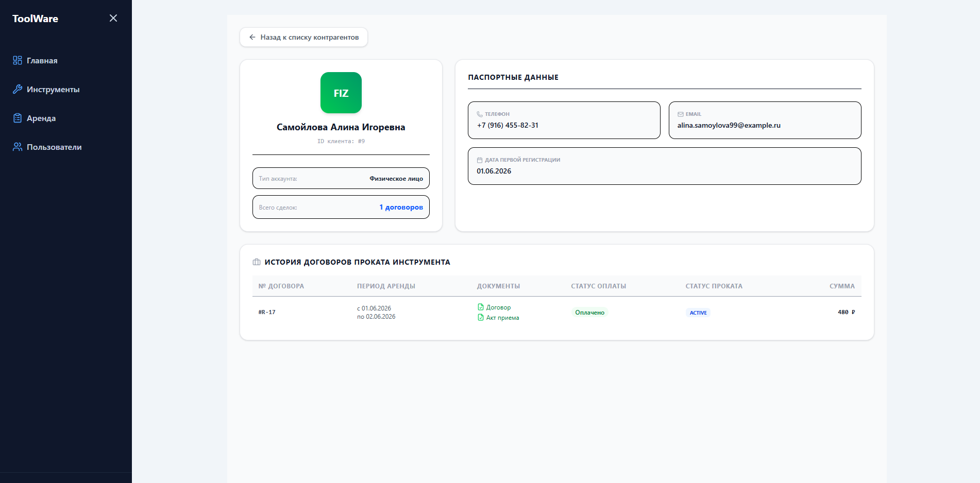Click the green FIZ avatar badge

tap(341, 93)
